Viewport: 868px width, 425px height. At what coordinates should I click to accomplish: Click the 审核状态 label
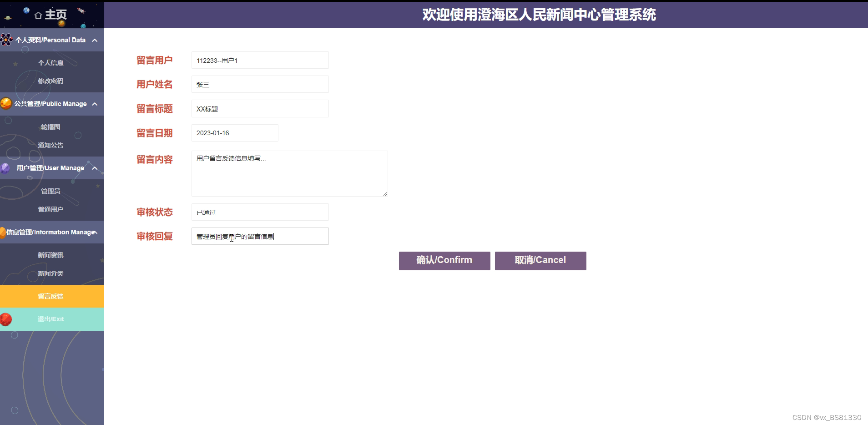(x=155, y=212)
